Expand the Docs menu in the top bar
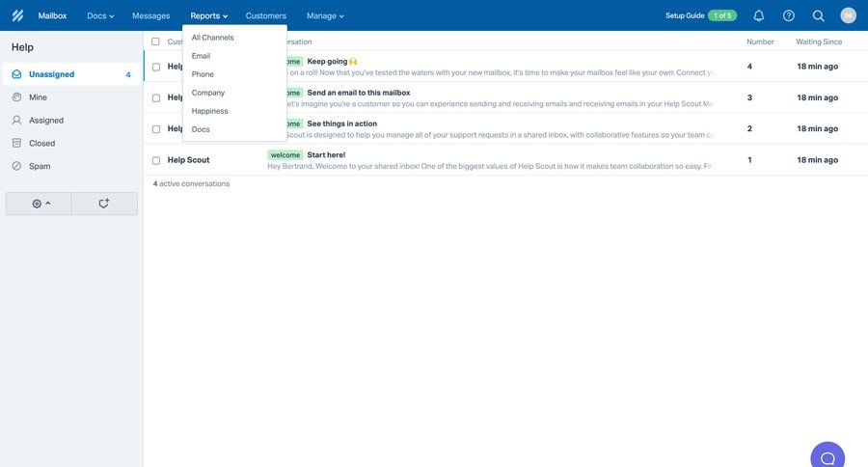 100,15
